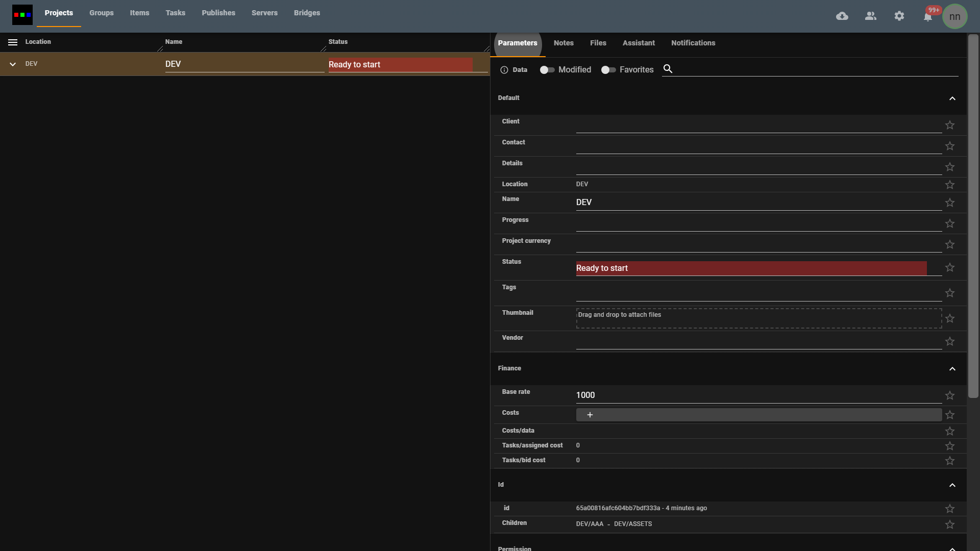
Task: Click the Data info icon
Action: [x=504, y=70]
